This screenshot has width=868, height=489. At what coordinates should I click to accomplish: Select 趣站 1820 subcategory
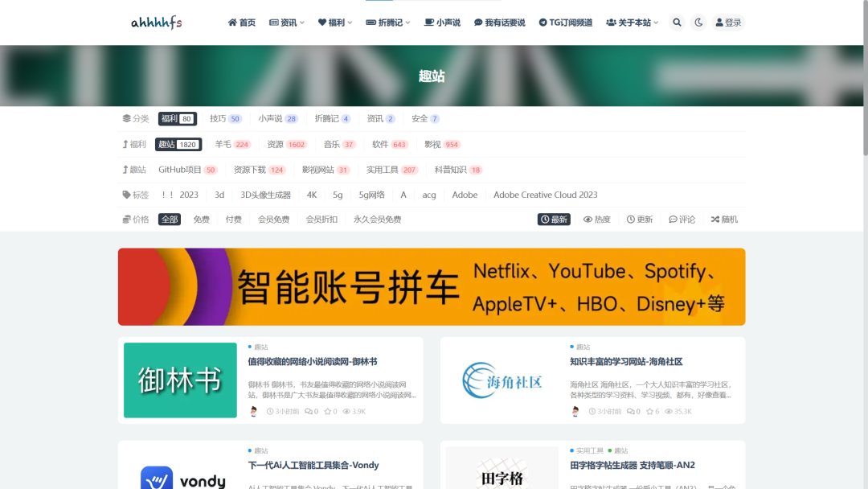(x=178, y=145)
